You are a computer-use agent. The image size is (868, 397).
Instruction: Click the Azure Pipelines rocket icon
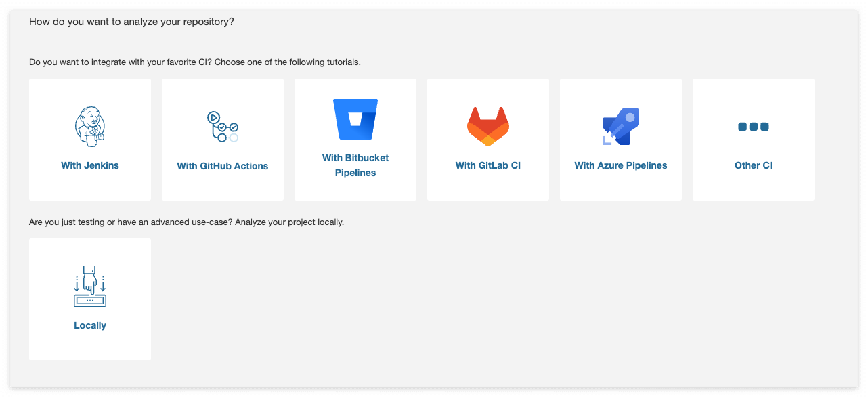[621, 127]
